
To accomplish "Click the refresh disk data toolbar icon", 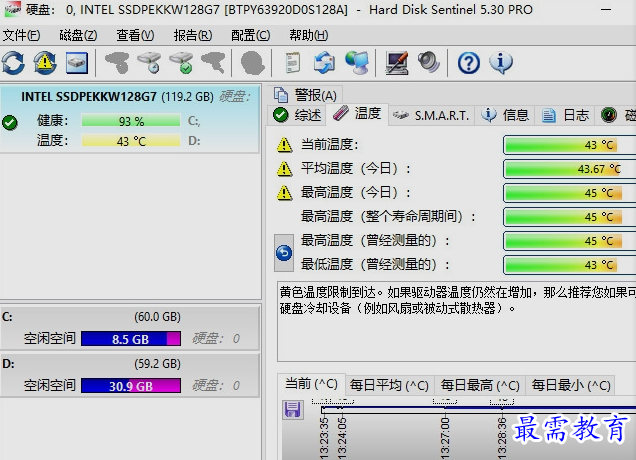I will coord(13,63).
